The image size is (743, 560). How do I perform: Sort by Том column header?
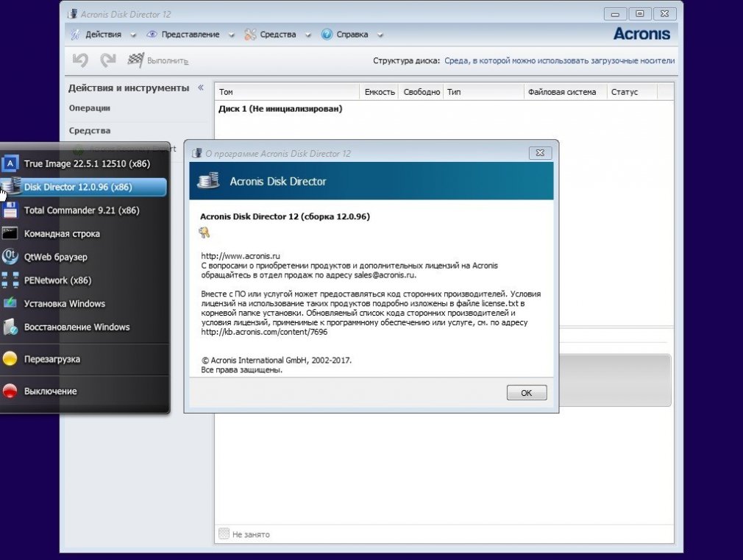(x=287, y=92)
